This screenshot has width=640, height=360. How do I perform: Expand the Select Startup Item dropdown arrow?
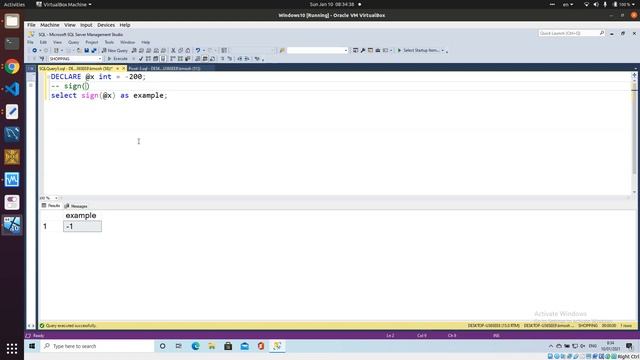443,50
